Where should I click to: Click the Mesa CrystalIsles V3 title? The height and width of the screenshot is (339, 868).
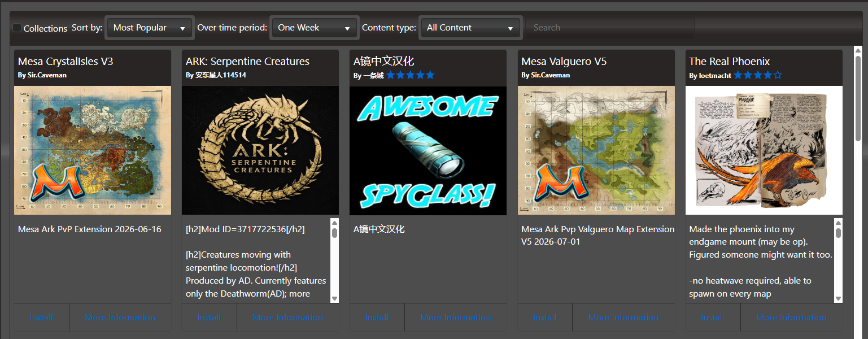66,61
